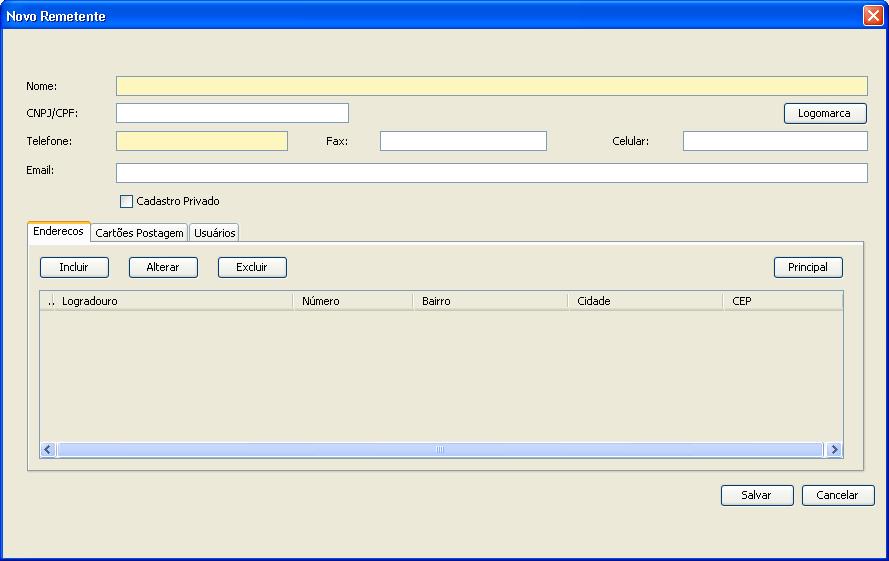Viewport: 889px width, 561px height.
Task: Click the Bairro column header
Action: tap(490, 301)
